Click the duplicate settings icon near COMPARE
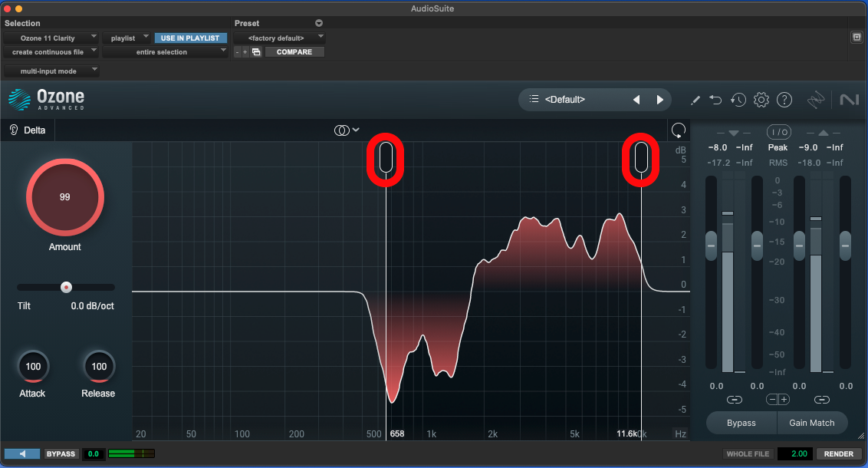868x468 pixels. pos(256,52)
